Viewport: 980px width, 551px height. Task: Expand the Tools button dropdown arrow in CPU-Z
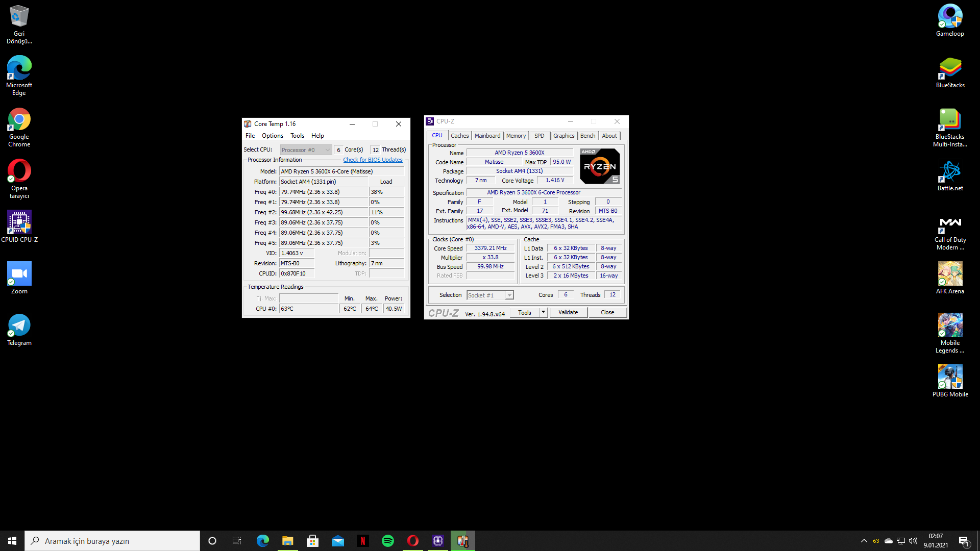coord(543,312)
